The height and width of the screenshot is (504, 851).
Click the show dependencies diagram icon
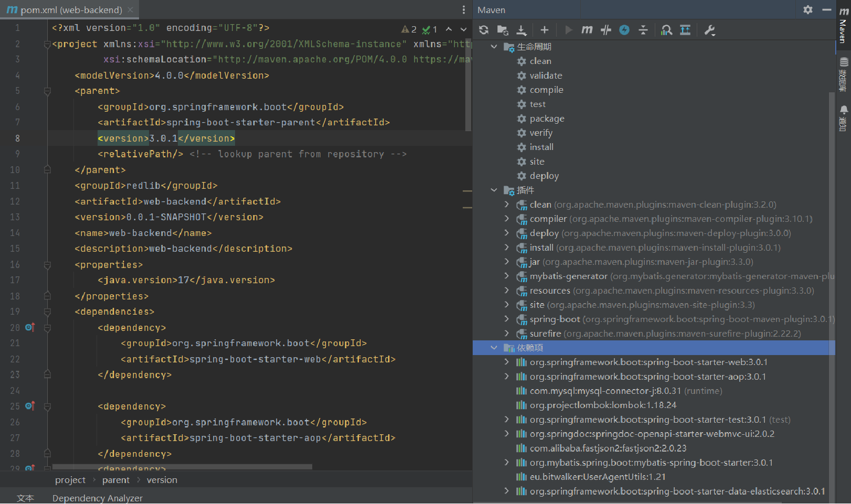point(685,30)
